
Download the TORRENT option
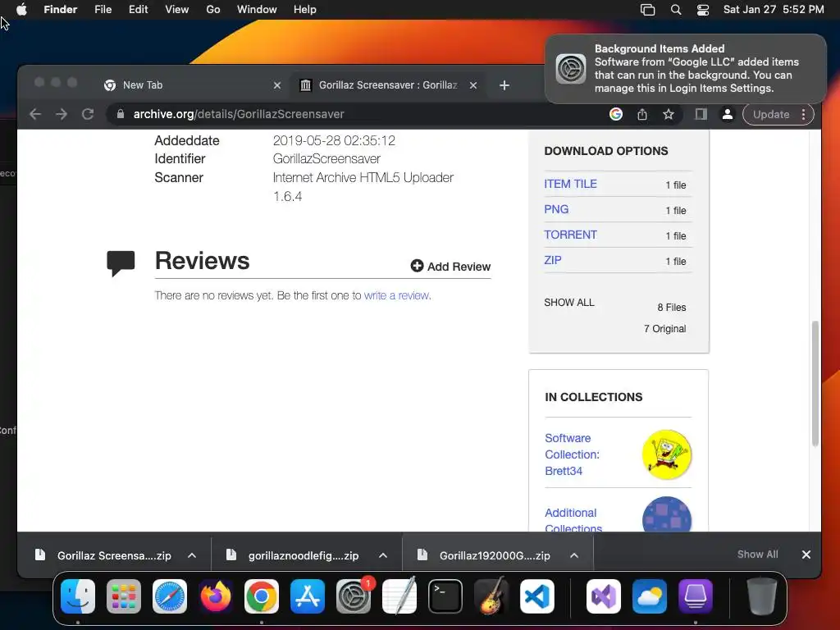click(571, 235)
